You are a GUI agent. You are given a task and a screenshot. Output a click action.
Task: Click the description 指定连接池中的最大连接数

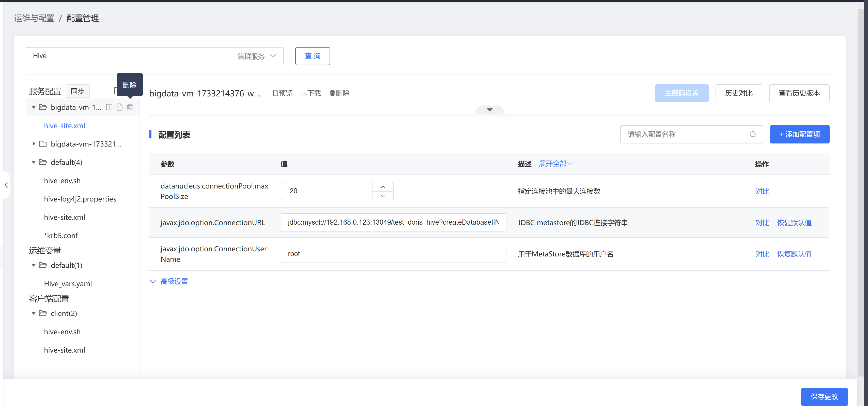(559, 191)
